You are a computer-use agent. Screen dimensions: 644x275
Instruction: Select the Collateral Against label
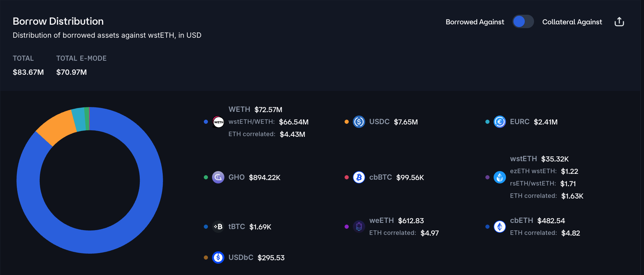[572, 22]
